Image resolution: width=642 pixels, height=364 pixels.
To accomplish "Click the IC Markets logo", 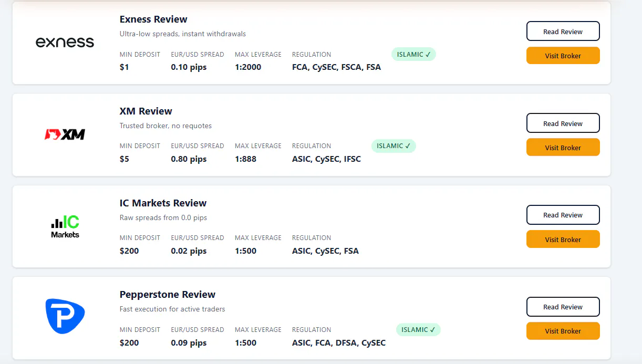I will pyautogui.click(x=65, y=226).
